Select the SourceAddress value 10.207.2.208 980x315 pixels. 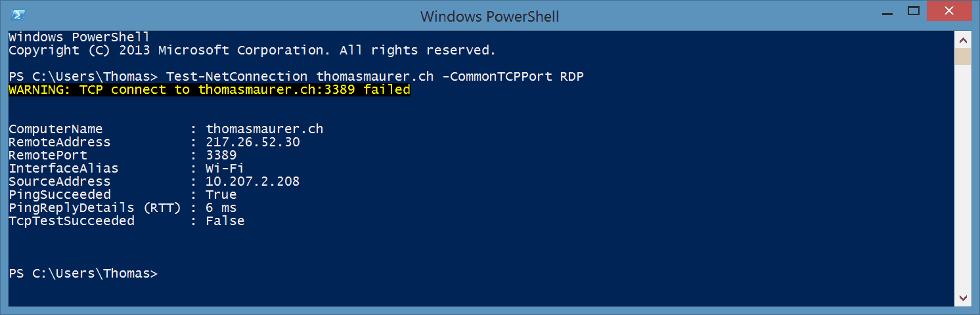[253, 182]
